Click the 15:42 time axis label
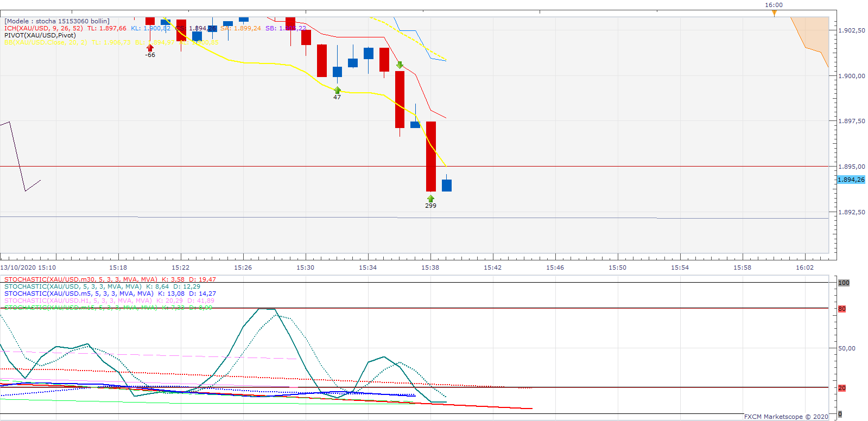The width and height of the screenshot is (868, 421). tap(493, 267)
